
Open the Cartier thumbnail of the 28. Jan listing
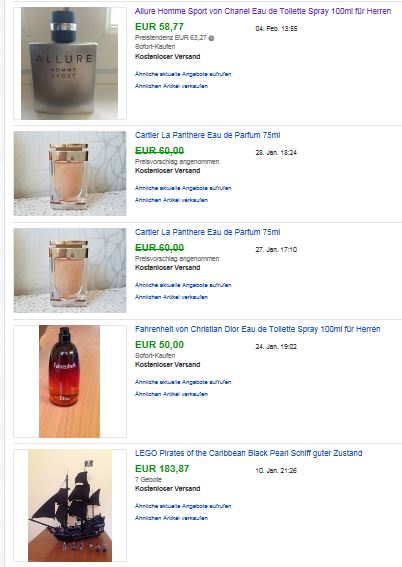pyautogui.click(x=70, y=174)
